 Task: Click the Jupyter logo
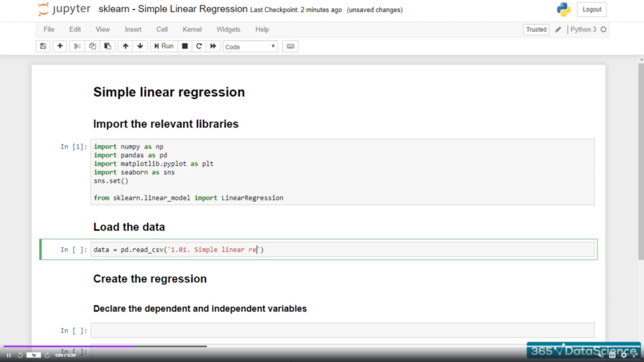64,9
